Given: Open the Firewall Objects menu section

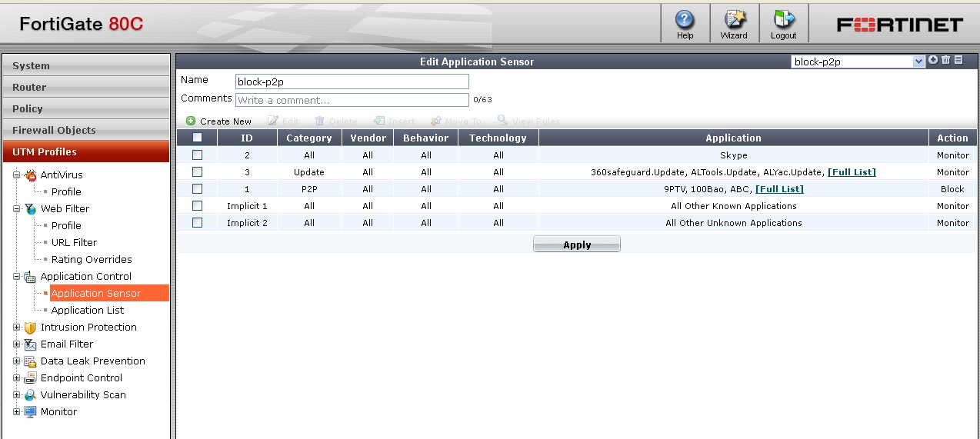Looking at the screenshot, I should click(85, 130).
